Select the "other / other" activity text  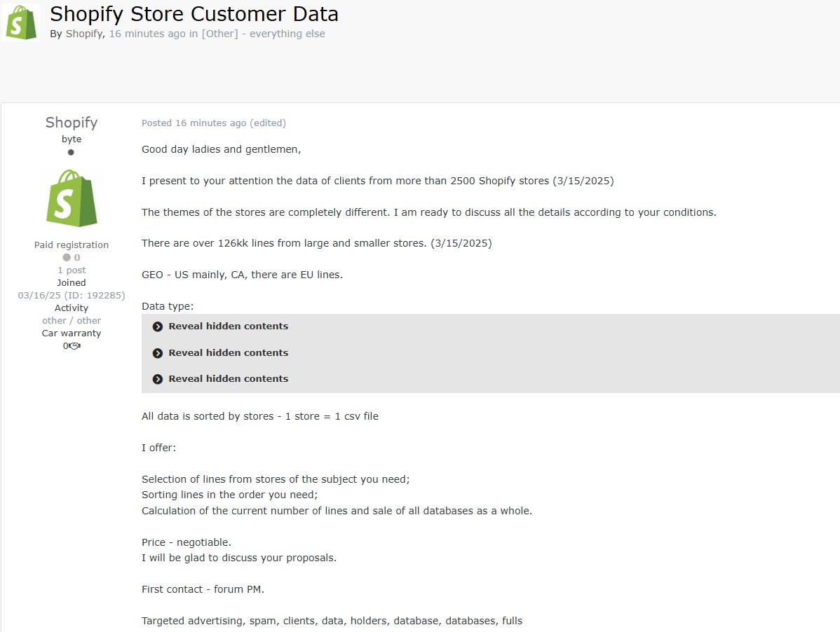72,321
